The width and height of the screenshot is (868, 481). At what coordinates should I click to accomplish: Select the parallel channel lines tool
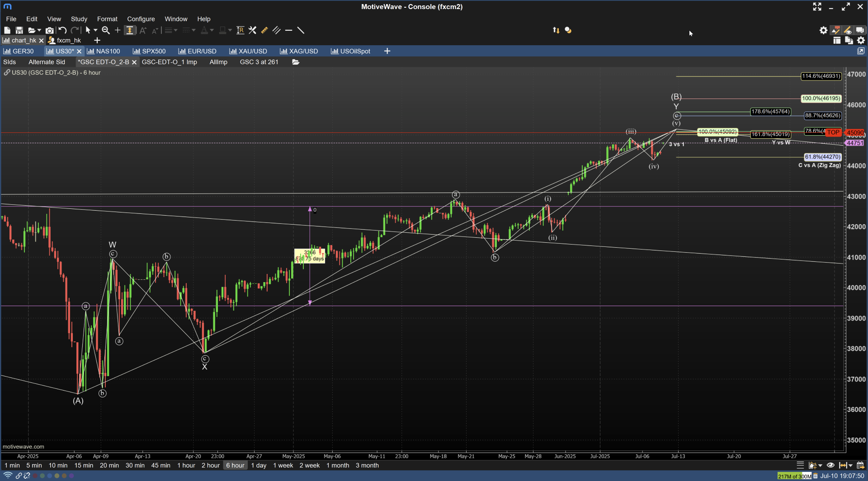point(277,30)
